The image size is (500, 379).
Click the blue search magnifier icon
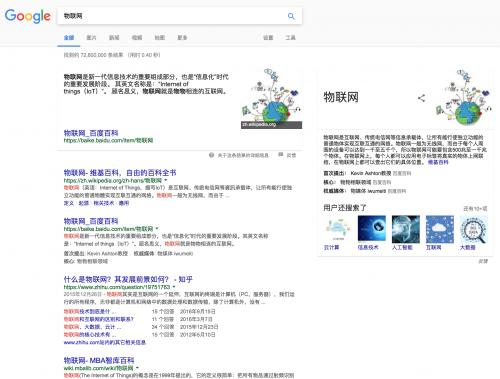(291, 16)
